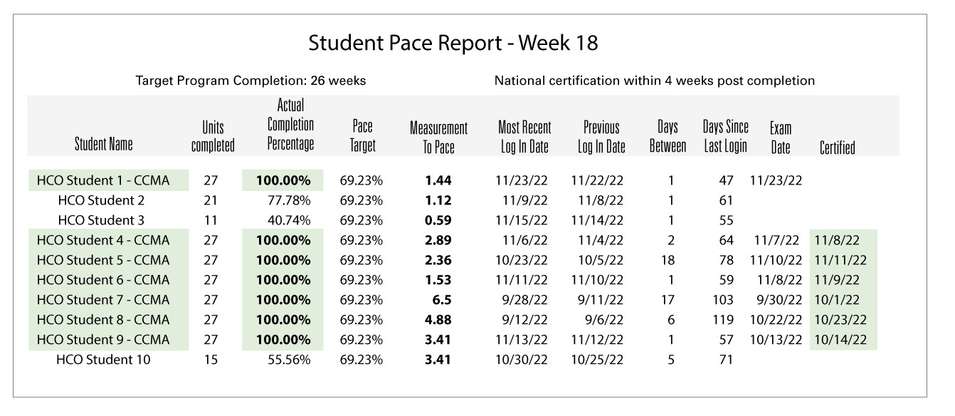Click the HCO Student 3 name cell
The image size is (955, 416).
click(101, 220)
